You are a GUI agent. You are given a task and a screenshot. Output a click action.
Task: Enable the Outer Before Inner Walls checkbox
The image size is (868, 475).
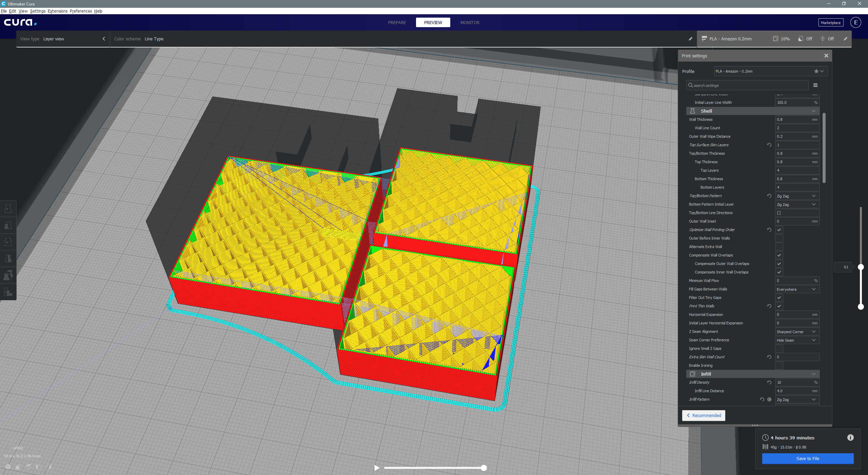[x=779, y=238]
